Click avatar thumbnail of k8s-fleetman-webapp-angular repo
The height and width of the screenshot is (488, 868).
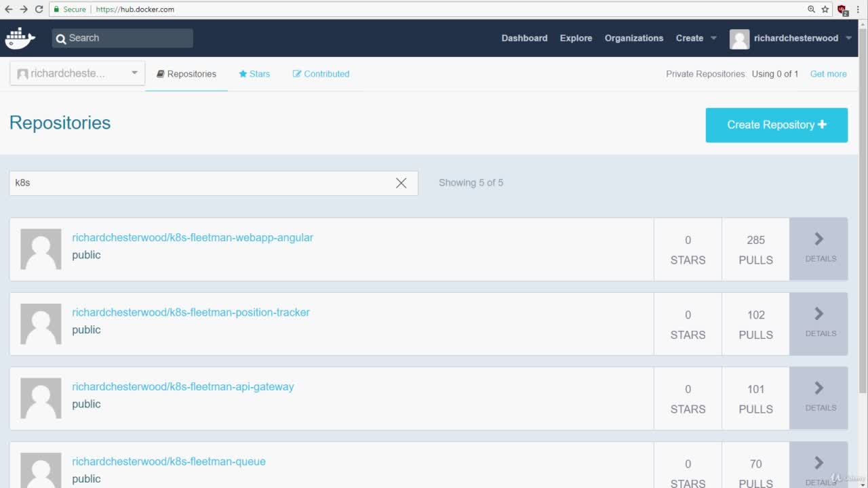41,249
